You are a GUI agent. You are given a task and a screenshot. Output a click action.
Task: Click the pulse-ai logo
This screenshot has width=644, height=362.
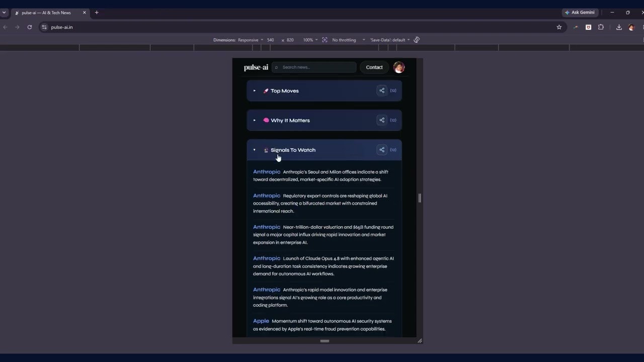[256, 67]
